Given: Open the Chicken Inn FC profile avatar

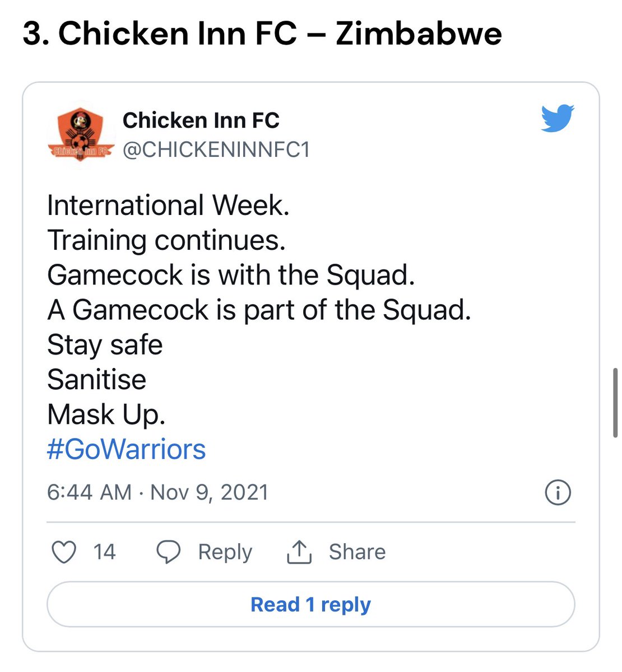Looking at the screenshot, I should coord(81,134).
